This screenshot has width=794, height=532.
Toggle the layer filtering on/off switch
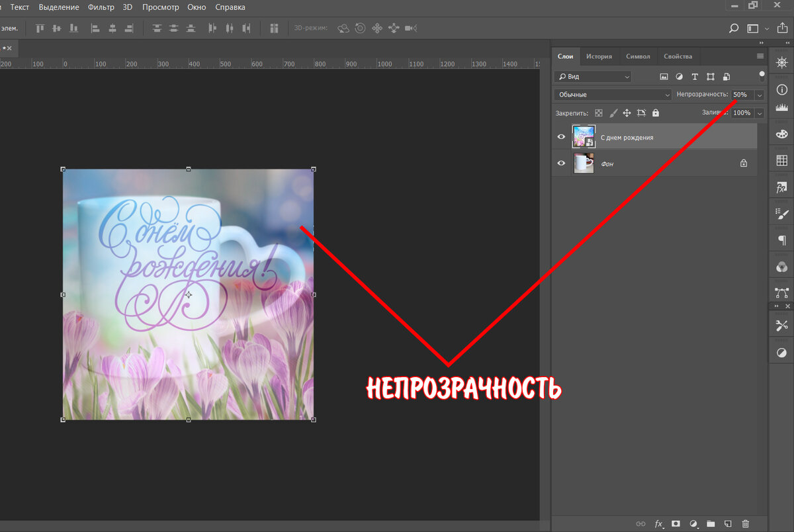click(762, 75)
